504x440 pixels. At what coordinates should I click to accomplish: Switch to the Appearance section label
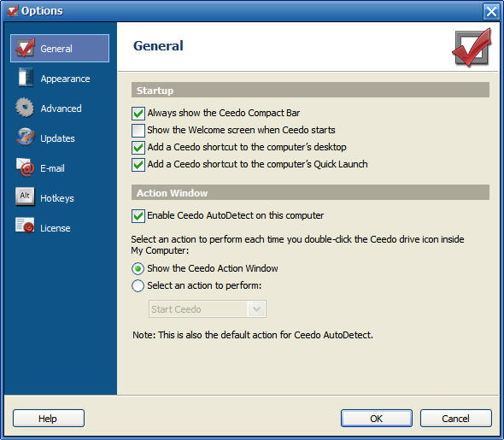point(65,79)
